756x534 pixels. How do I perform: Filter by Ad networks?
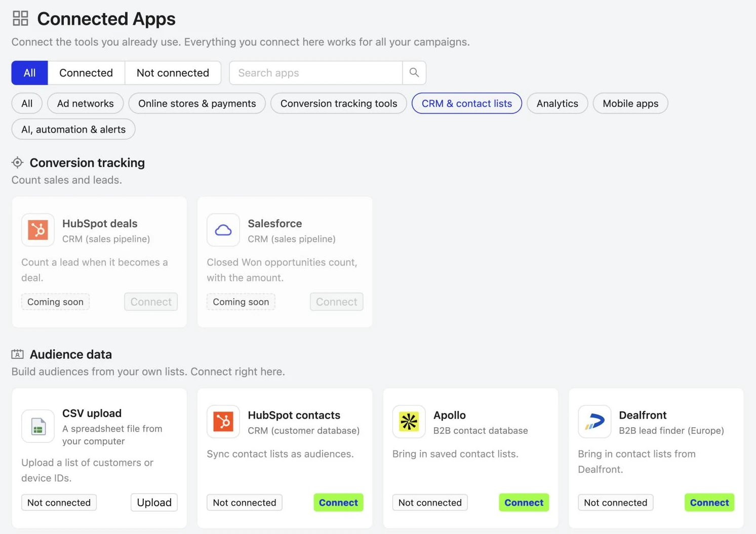pyautogui.click(x=86, y=103)
